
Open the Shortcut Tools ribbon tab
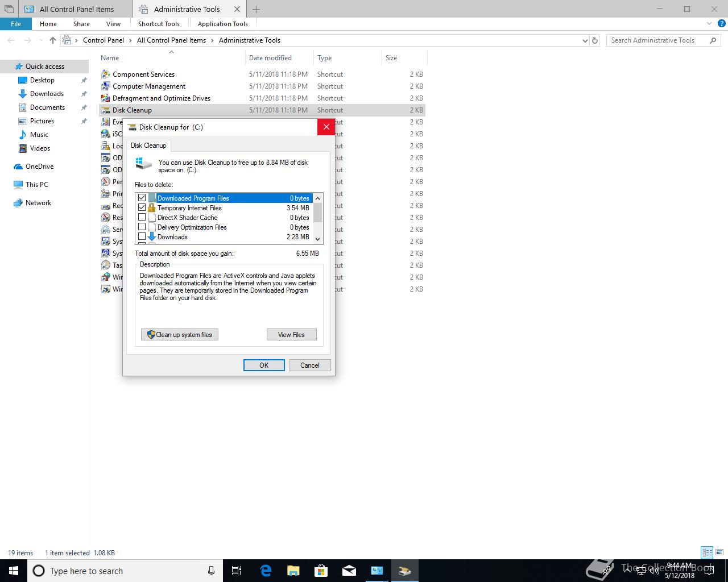click(x=159, y=24)
